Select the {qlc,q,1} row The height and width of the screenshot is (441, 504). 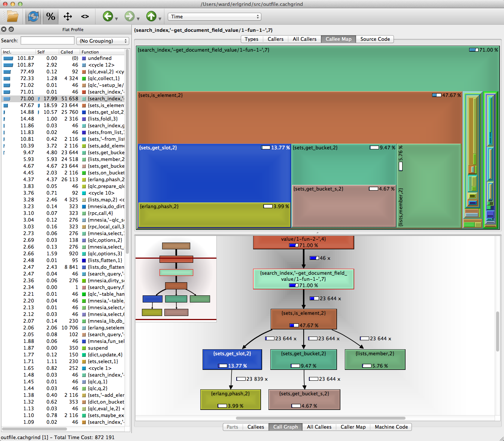63,381
